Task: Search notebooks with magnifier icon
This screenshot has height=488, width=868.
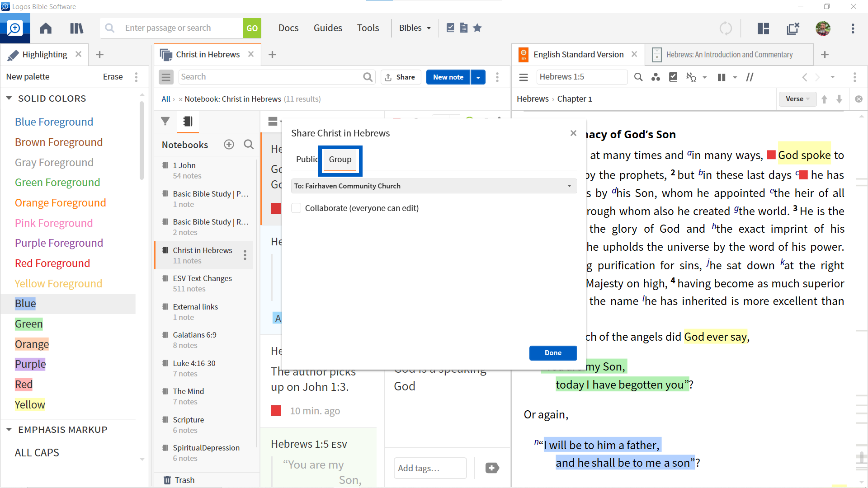Action: 249,145
